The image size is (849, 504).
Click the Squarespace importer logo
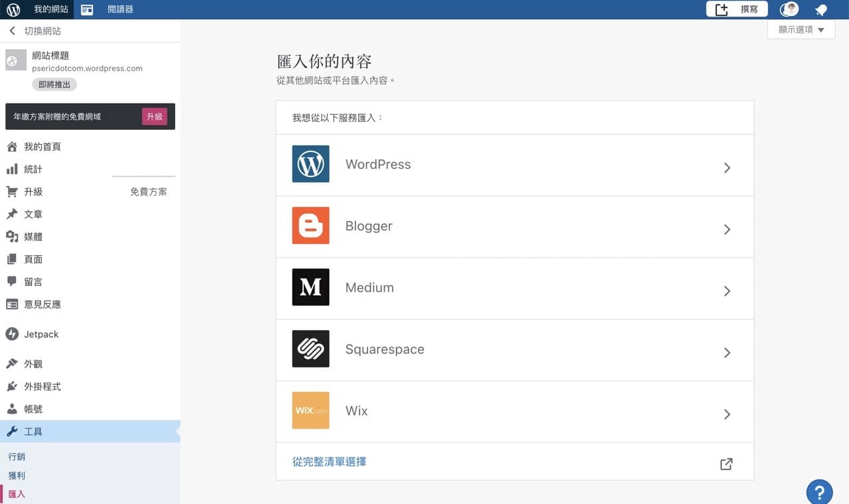pos(310,349)
